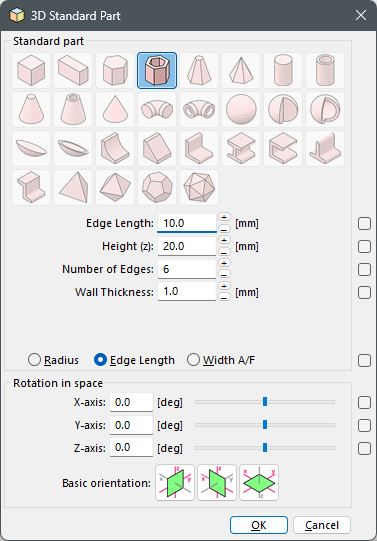Click the X-axis degrees input field

131,402
